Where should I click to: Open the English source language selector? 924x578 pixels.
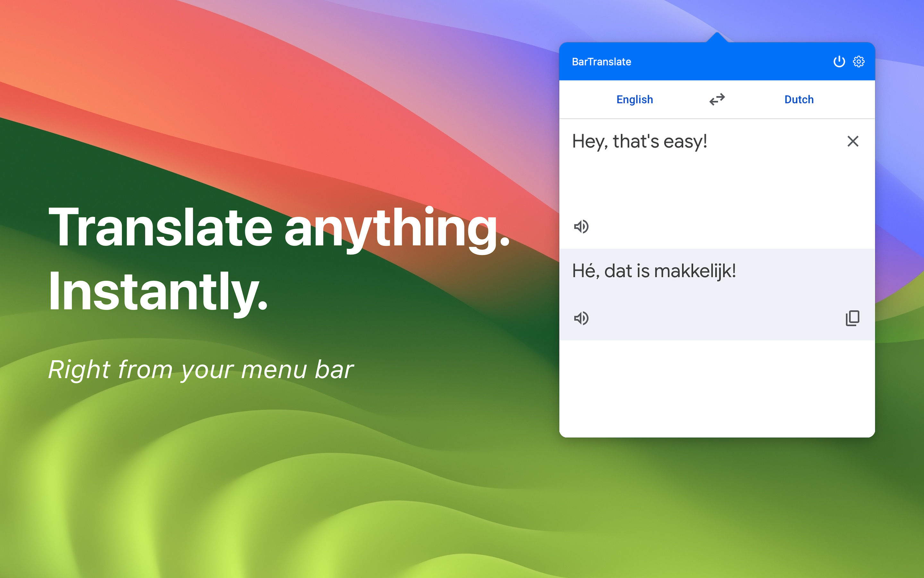[635, 100]
